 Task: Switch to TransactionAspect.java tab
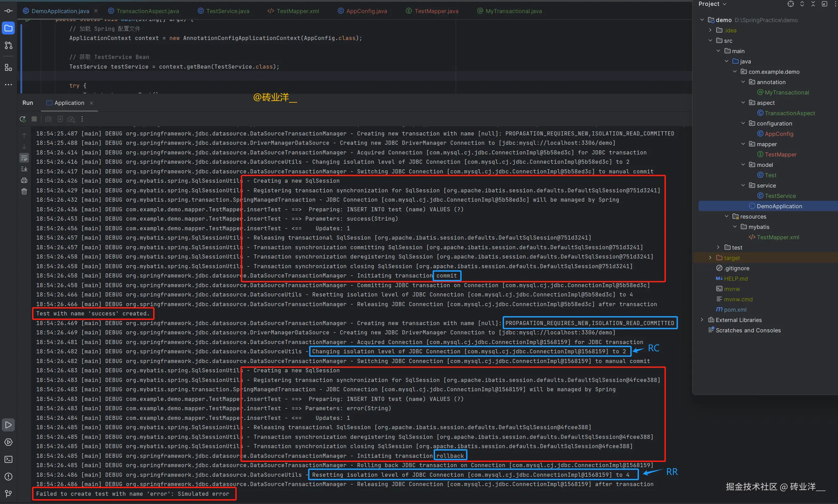(147, 11)
